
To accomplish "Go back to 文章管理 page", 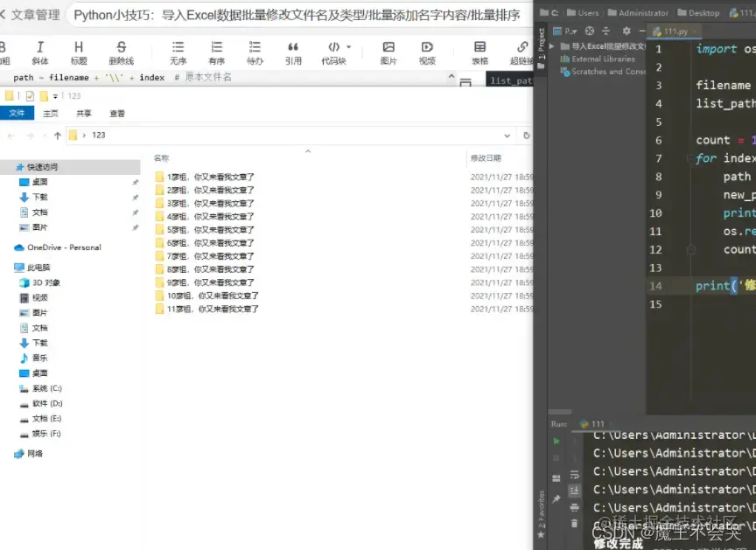I will (30, 15).
